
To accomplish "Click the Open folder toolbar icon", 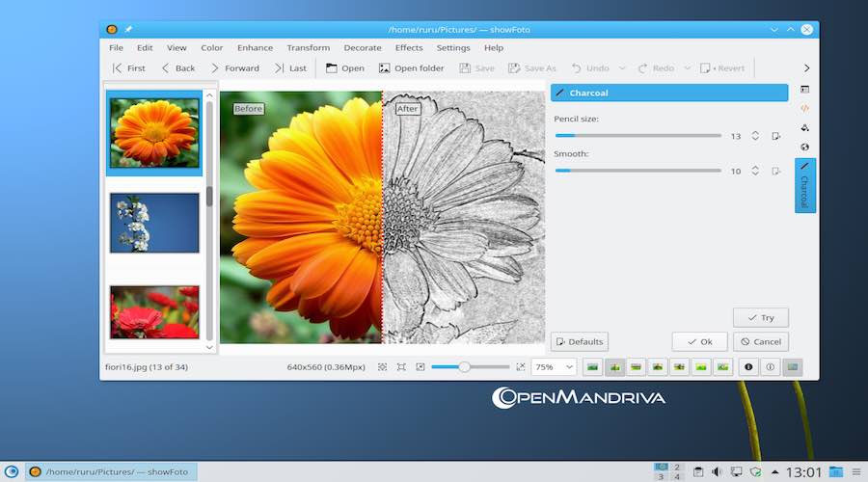I will [384, 68].
